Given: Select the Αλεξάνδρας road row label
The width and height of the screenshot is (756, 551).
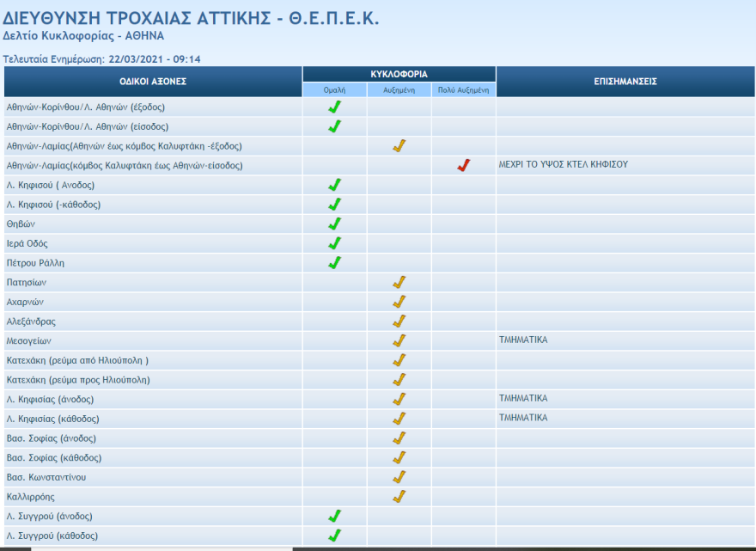Looking at the screenshot, I should pyautogui.click(x=31, y=321).
